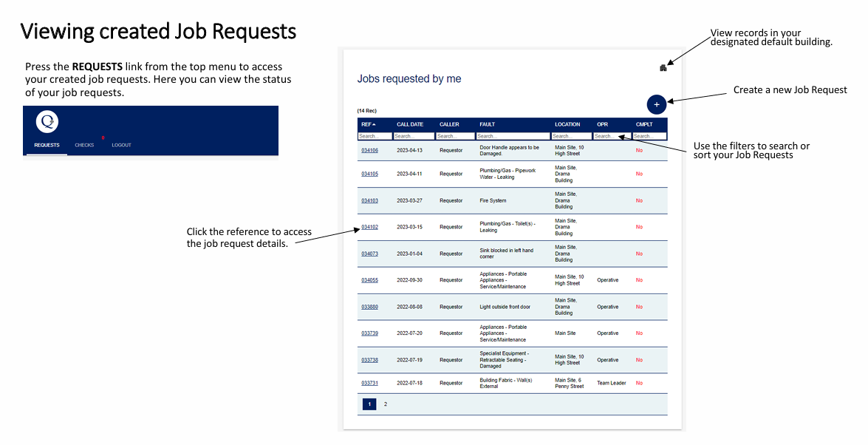Go to page 1 of the results
The width and height of the screenshot is (868, 445).
coord(369,404)
